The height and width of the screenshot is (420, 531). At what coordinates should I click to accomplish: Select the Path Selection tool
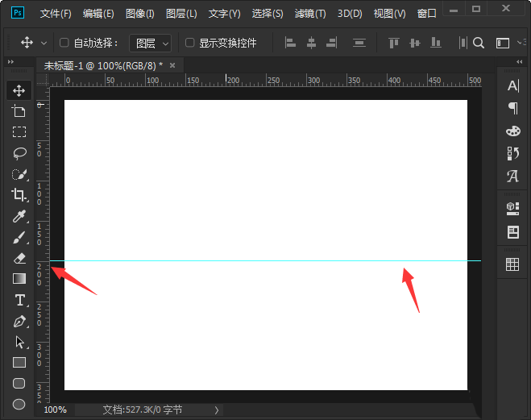pos(19,342)
